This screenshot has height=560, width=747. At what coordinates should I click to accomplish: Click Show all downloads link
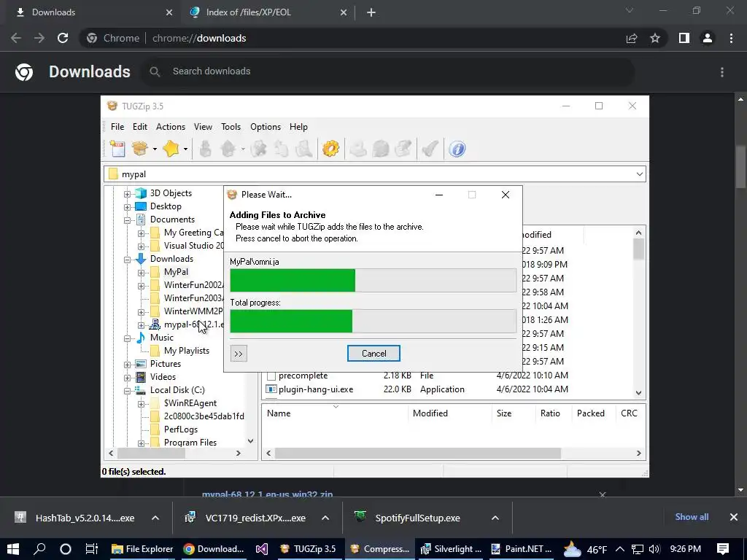click(692, 517)
